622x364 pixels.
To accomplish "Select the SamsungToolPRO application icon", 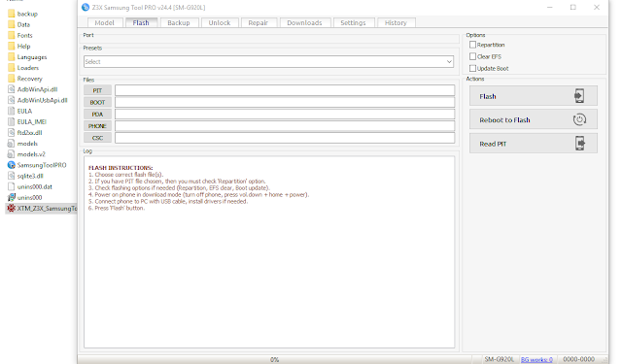I will [x=12, y=165].
